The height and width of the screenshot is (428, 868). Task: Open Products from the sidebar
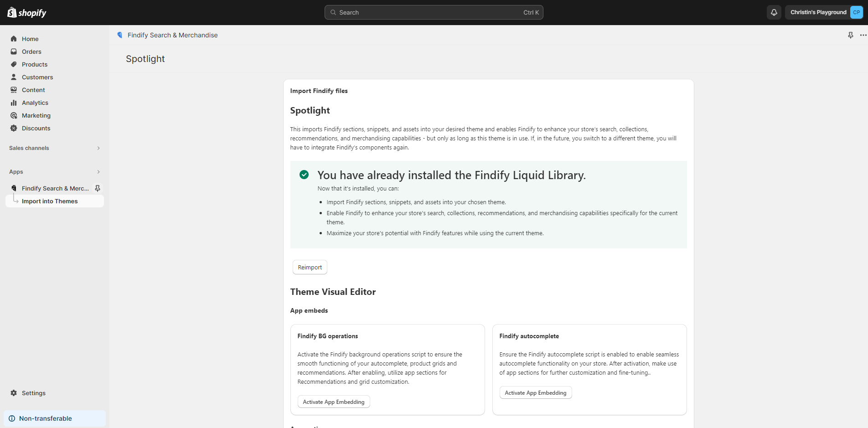[x=35, y=64]
